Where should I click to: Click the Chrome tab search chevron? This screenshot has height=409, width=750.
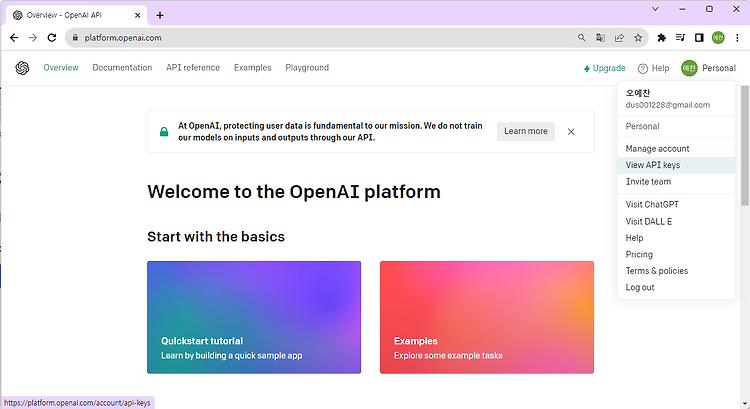pos(655,9)
